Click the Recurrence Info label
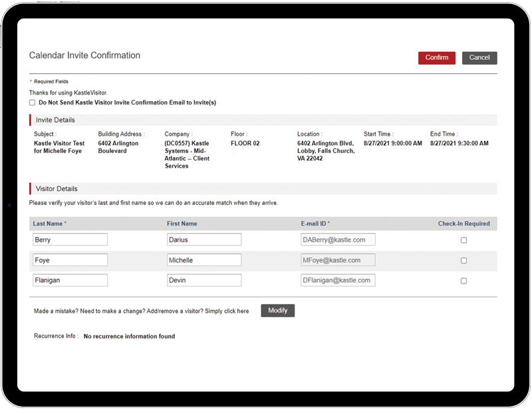This screenshot has width=532, height=414. pyautogui.click(x=56, y=336)
